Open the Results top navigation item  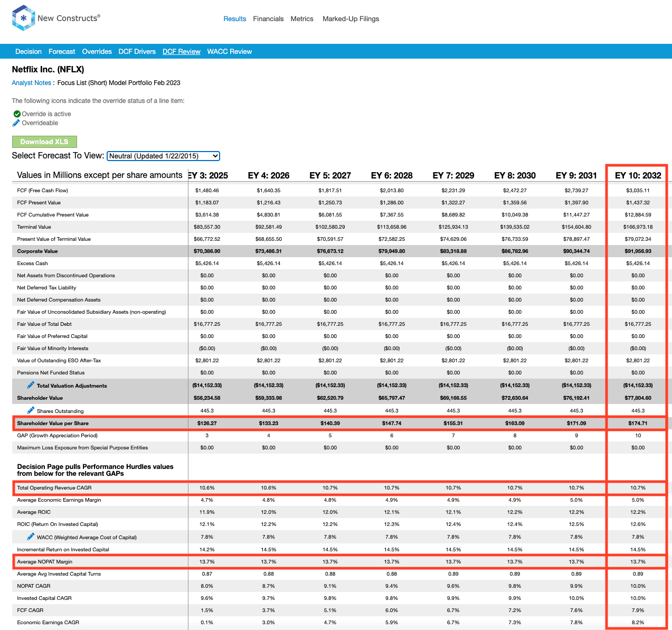point(235,19)
